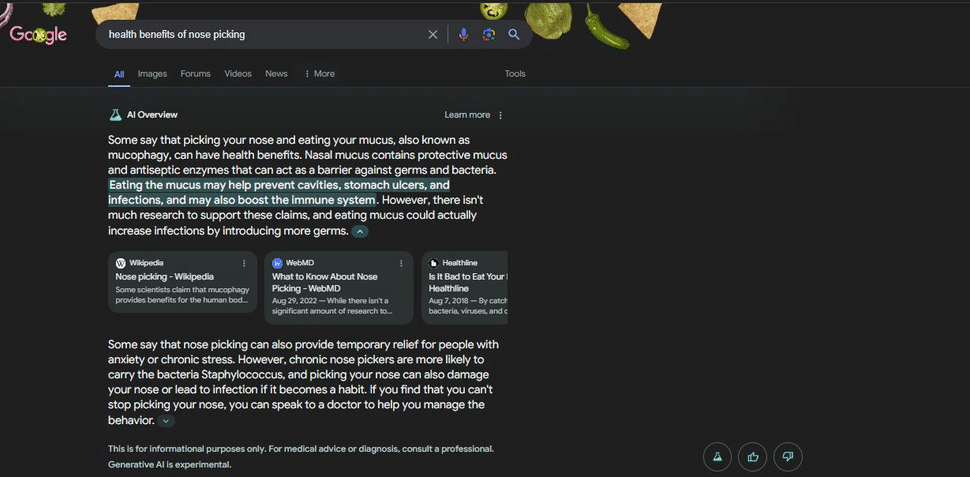Viewport: 970px width, 477px height.
Task: Open Wikipedia card three-dot menu
Action: (x=244, y=263)
